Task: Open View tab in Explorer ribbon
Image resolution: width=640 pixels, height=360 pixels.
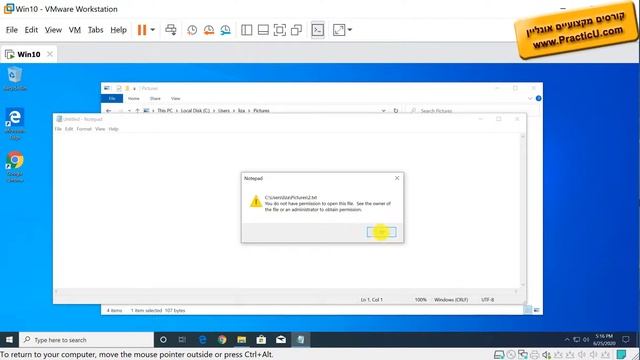Action: tap(176, 98)
